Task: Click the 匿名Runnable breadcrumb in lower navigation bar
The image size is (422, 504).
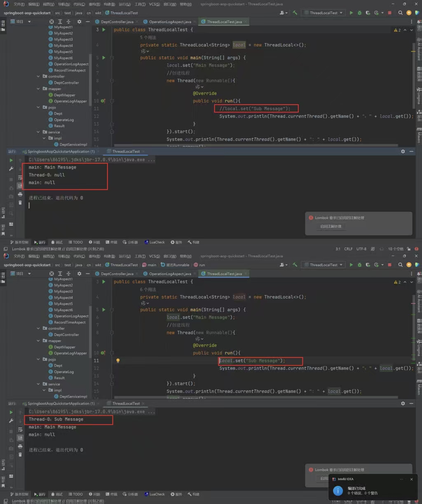Action: (175, 265)
